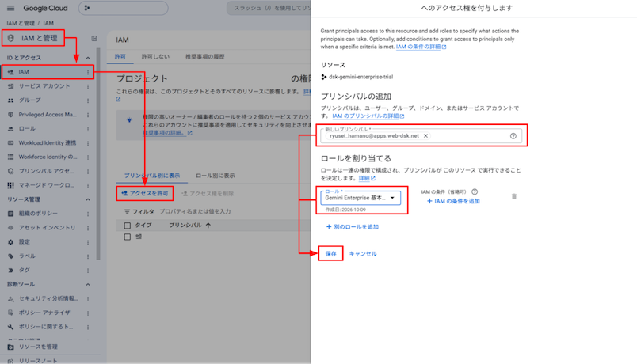The width and height of the screenshot is (637, 364).
Task: Click the 保存 button
Action: point(330,254)
